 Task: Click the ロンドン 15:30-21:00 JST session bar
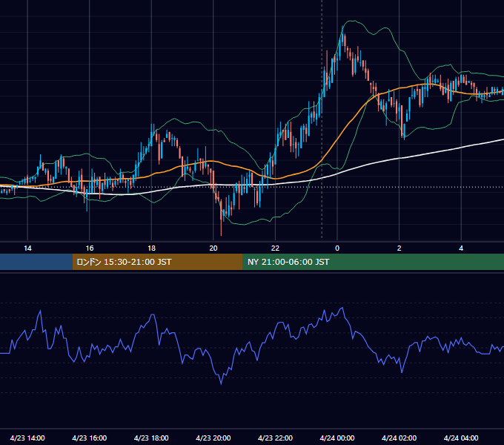pyautogui.click(x=157, y=262)
